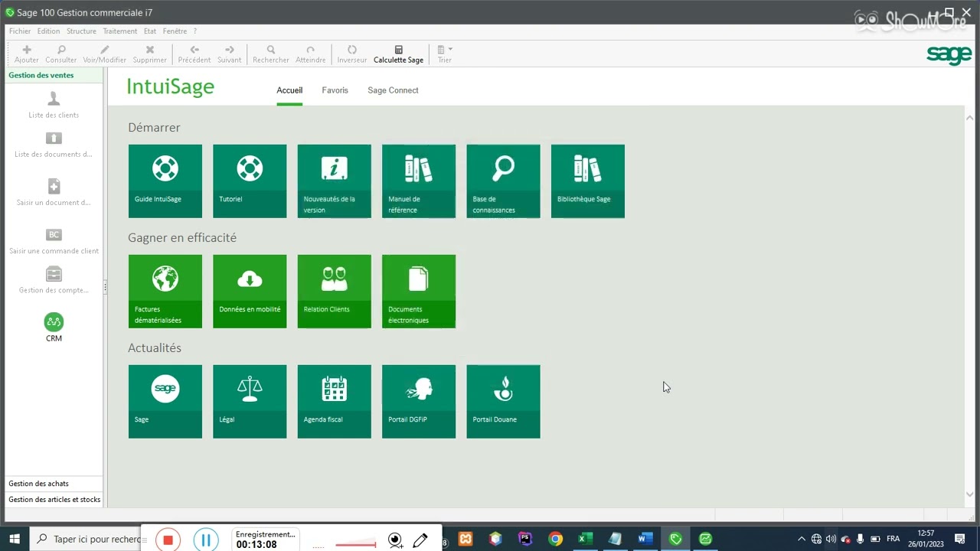Image resolution: width=980 pixels, height=551 pixels.
Task: Expand Gestion des articles et stocks panel
Action: pos(54,500)
